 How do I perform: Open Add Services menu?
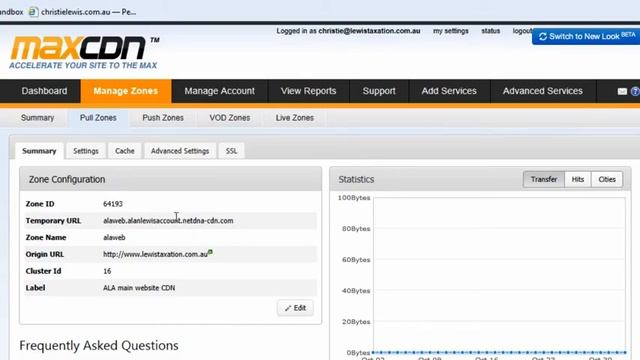449,91
